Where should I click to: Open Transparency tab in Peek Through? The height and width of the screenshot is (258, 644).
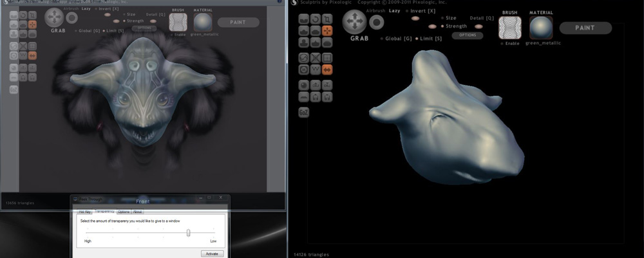point(104,211)
